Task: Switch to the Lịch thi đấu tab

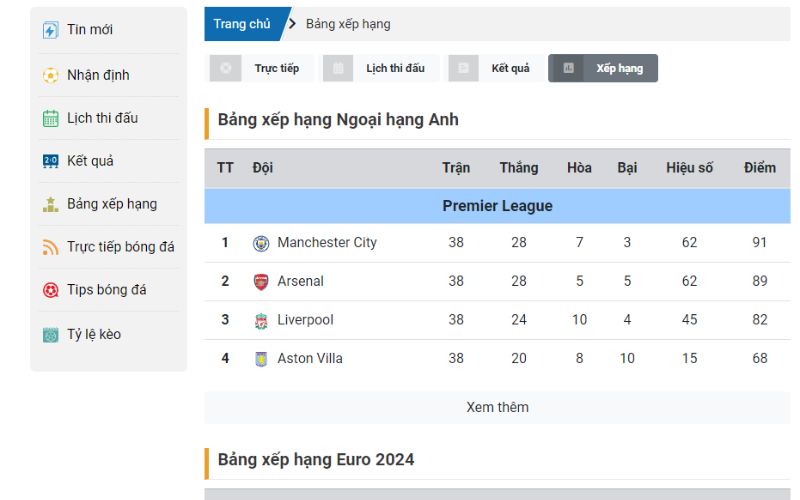Action: coord(381,68)
